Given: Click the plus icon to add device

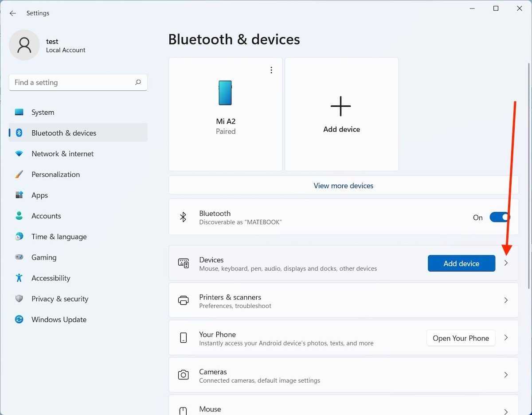Looking at the screenshot, I should [341, 106].
